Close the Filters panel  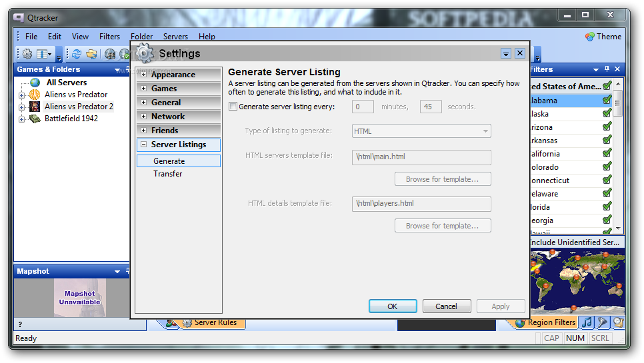(617, 69)
